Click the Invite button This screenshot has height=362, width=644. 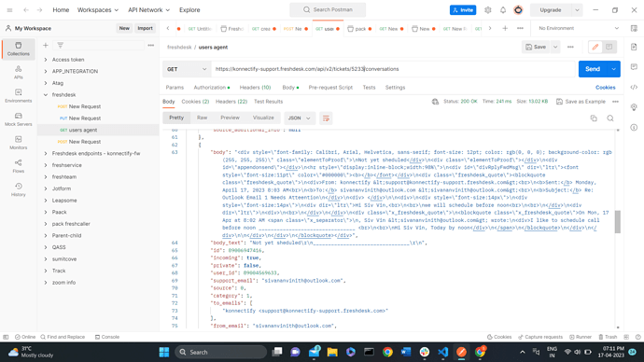463,10
